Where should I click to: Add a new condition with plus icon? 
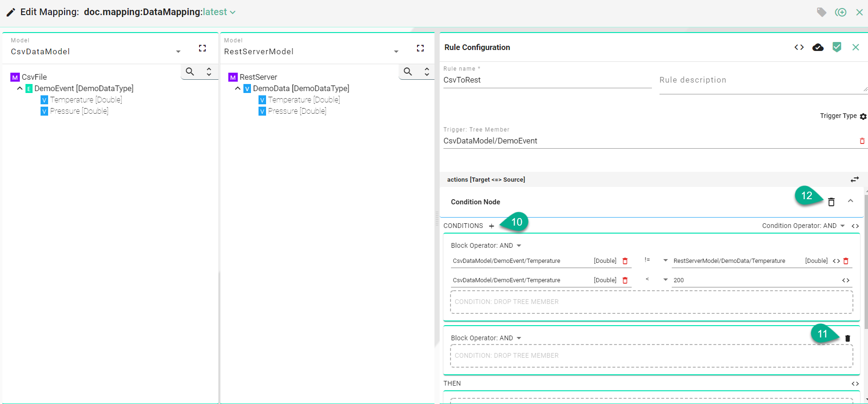click(x=491, y=226)
